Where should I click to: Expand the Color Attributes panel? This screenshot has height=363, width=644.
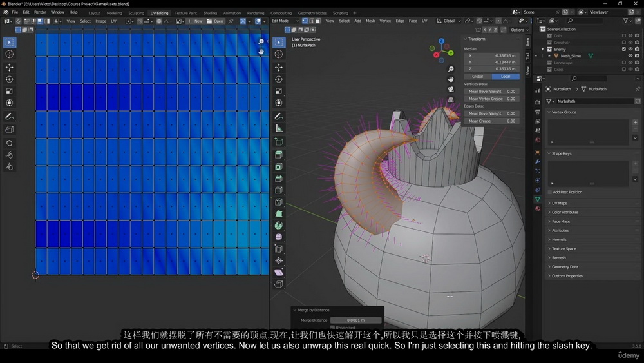565,212
